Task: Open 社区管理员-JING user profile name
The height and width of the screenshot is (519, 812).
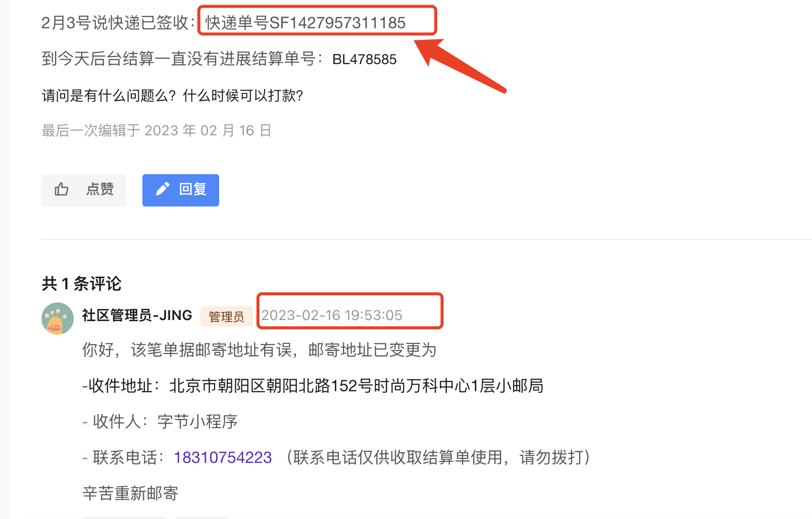Action: [x=137, y=316]
